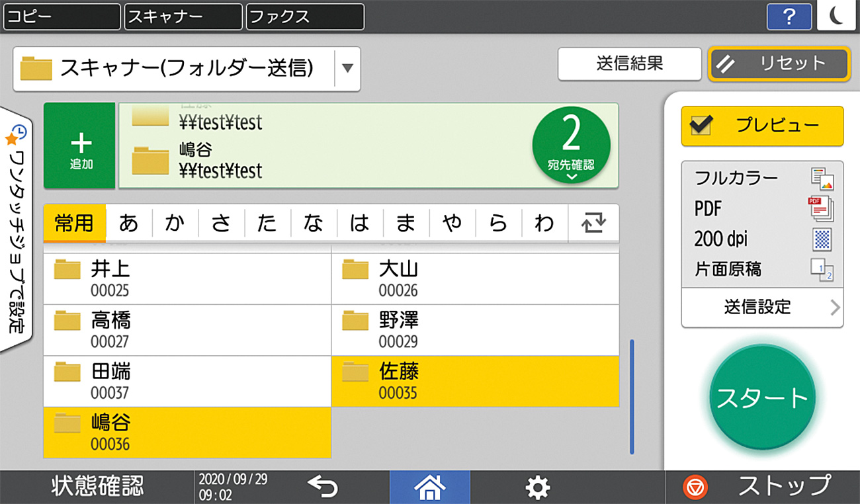Click the リセット reset button
This screenshot has height=504, width=860.
coord(779,63)
